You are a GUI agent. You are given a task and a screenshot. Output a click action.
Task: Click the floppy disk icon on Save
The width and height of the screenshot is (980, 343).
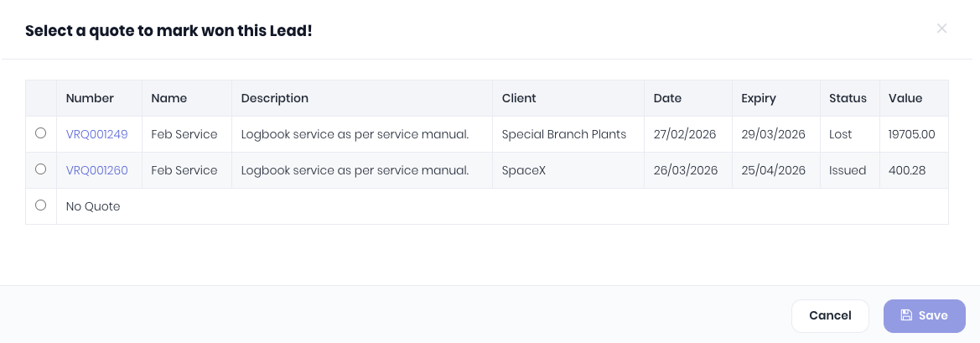[906, 315]
